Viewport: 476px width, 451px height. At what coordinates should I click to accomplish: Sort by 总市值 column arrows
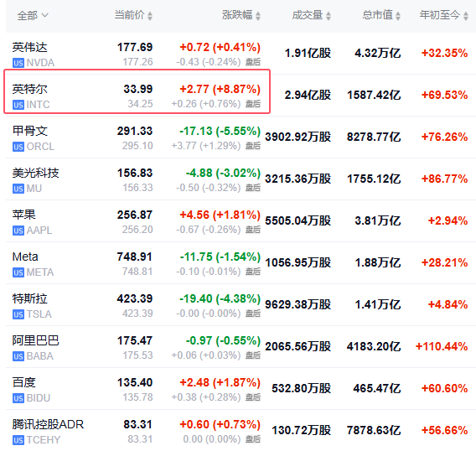[x=398, y=15]
